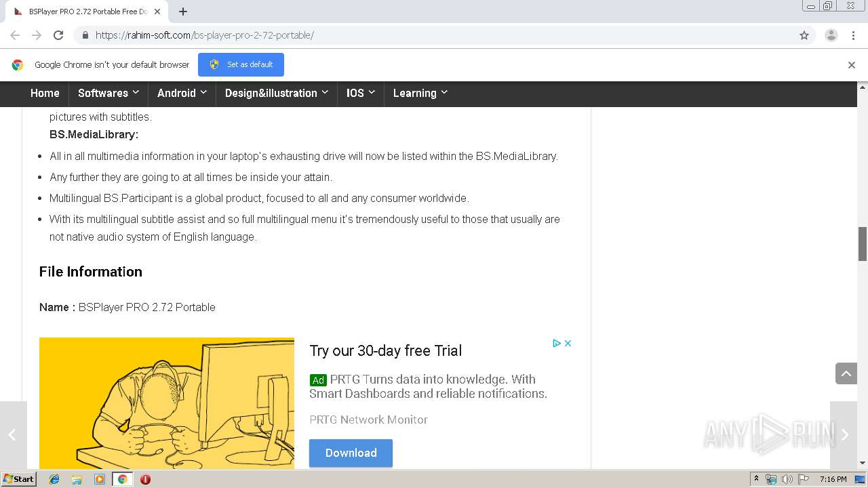Click the AdChoices icon on the ad
This screenshot has width=868, height=488.
(557, 344)
